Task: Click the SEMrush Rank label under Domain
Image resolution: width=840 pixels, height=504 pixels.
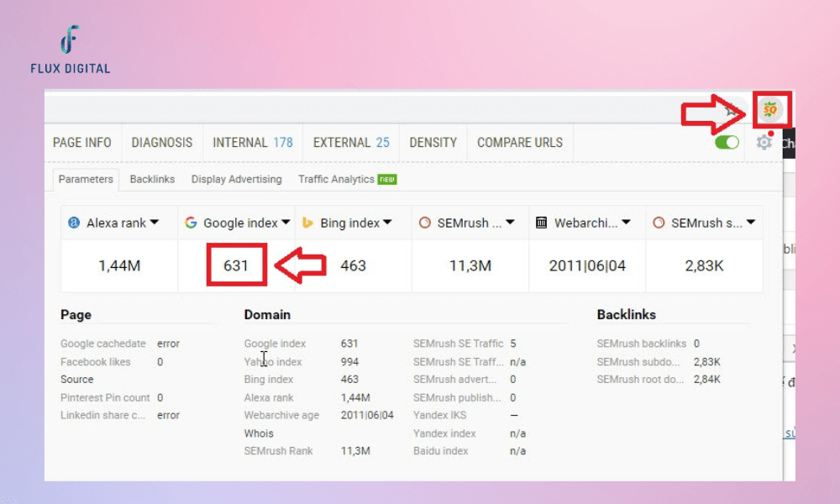Action: 278,451
